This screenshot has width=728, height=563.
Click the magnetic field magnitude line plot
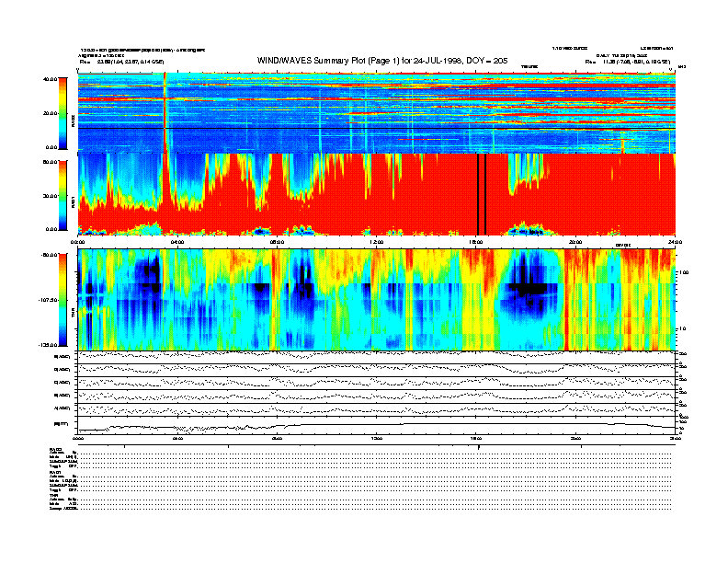pos(377,425)
